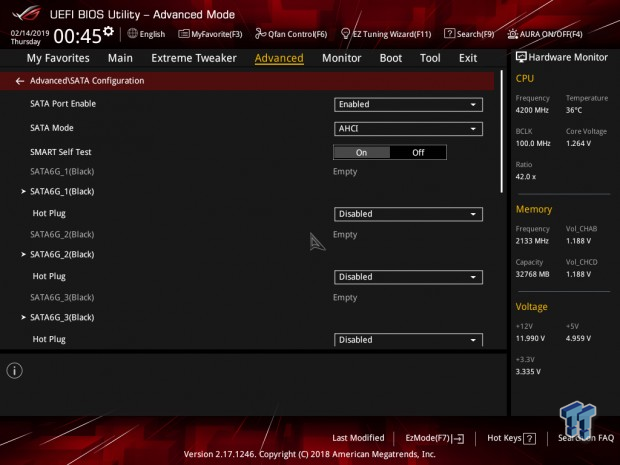Select the SMART Self Test label
The image size is (620, 465).
coord(60,152)
